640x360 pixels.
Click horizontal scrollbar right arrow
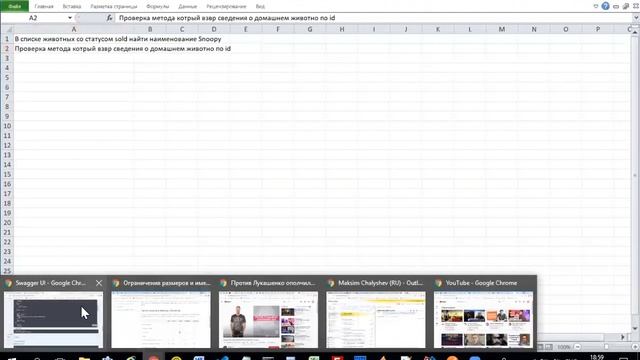[x=622, y=337]
